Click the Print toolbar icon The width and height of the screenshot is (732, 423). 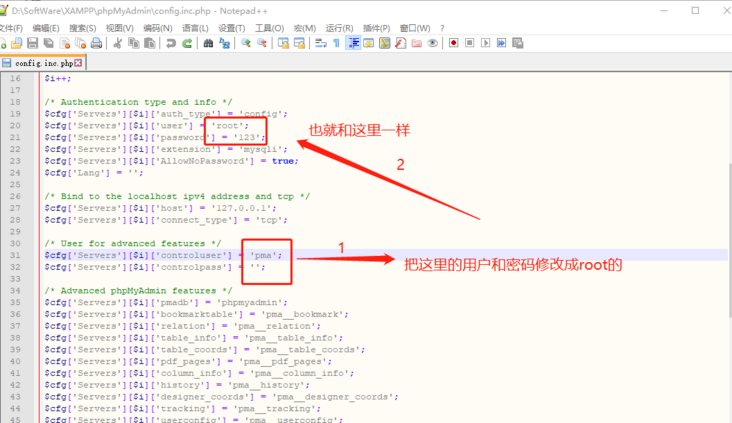96,43
